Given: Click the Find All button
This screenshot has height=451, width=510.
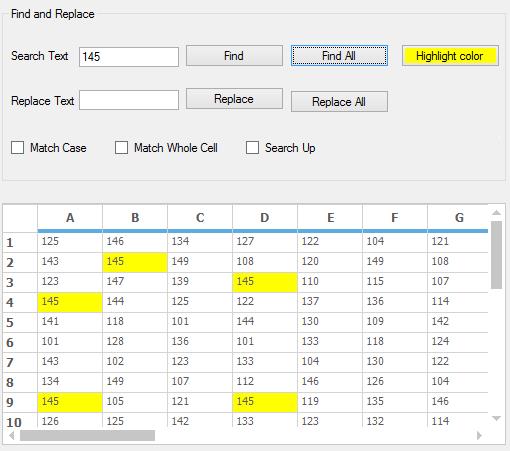Looking at the screenshot, I should (x=339, y=56).
